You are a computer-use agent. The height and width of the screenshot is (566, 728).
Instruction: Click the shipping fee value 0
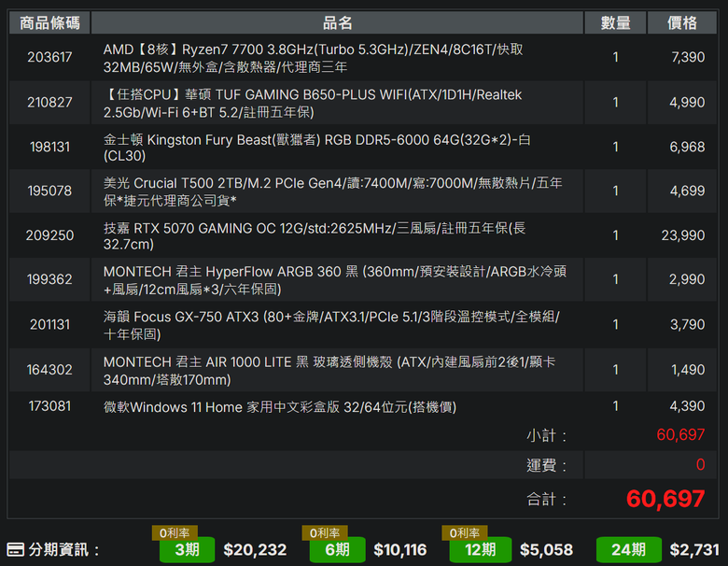coord(701,464)
